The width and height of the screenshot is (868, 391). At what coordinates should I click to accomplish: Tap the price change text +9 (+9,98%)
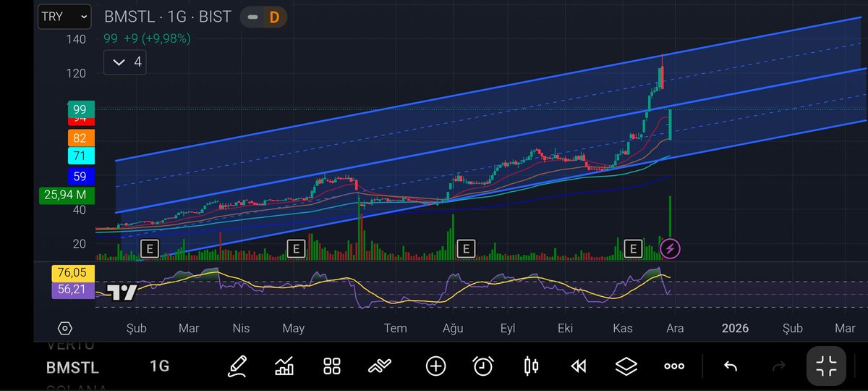point(156,39)
